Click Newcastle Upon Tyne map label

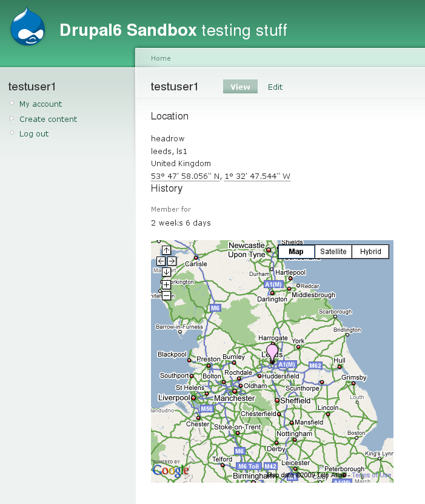pos(246,250)
